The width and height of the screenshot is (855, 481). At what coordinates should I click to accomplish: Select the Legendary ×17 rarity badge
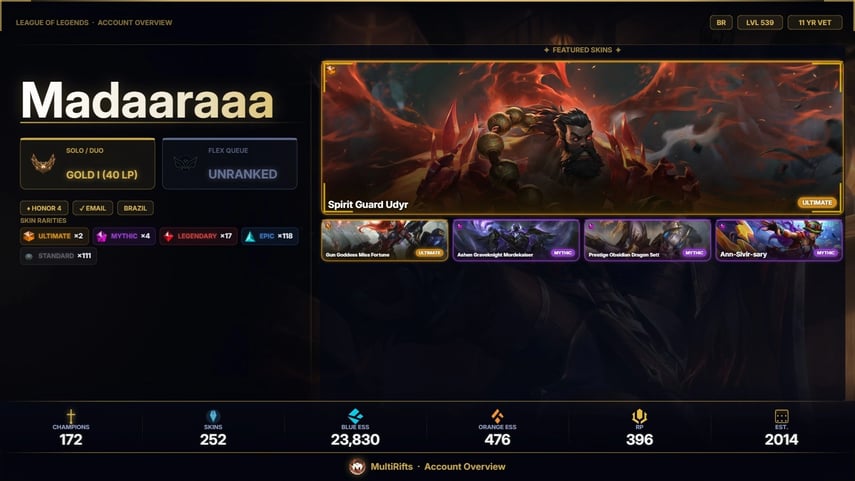click(198, 236)
